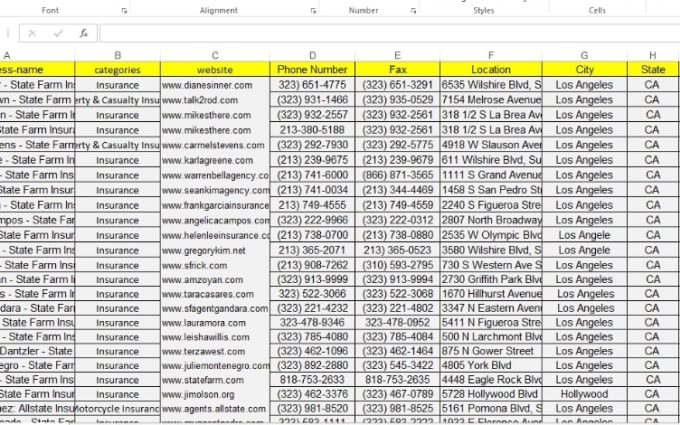Image resolution: width=680 pixels, height=425 pixels.
Task: Select the 'State' header cell
Action: pyautogui.click(x=653, y=69)
